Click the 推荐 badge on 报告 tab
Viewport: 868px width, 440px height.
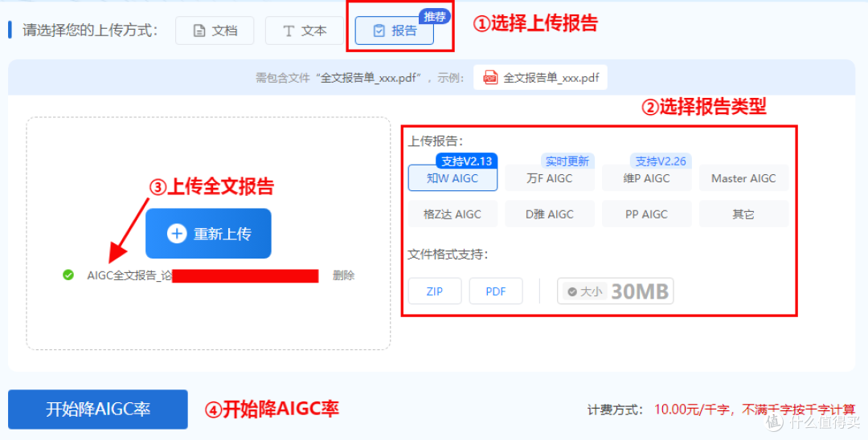coord(435,17)
